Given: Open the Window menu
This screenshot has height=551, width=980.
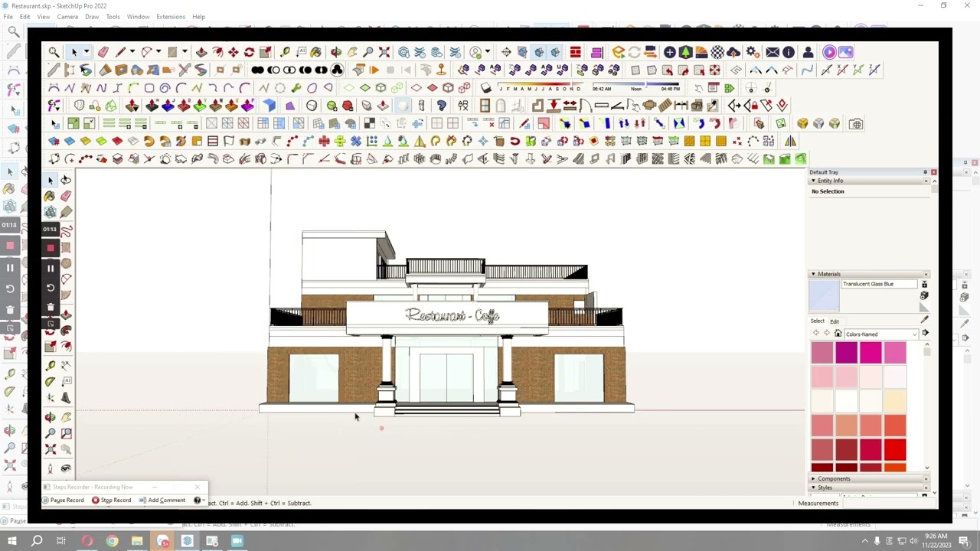Looking at the screenshot, I should 138,17.
